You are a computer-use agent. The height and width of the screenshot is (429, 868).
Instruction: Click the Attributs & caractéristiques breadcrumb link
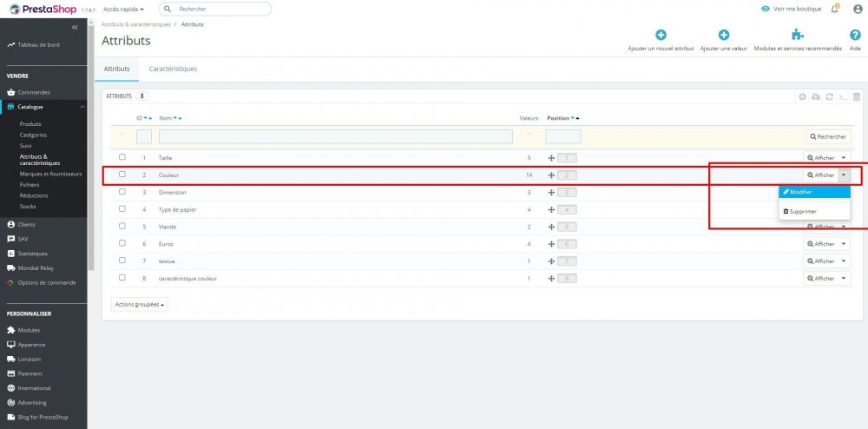point(135,25)
